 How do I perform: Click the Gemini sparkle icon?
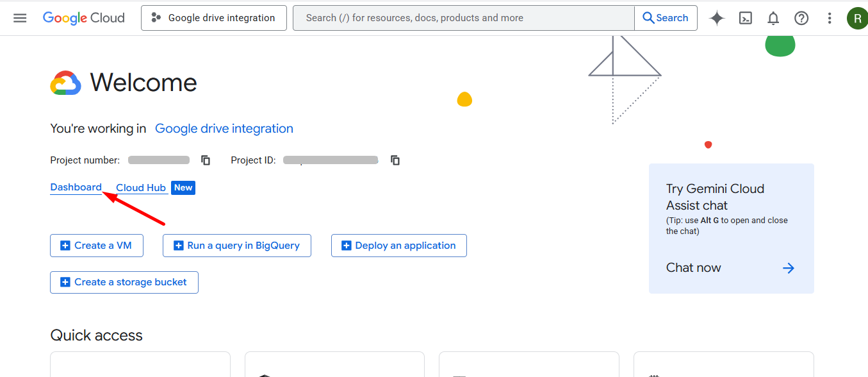[x=717, y=18]
